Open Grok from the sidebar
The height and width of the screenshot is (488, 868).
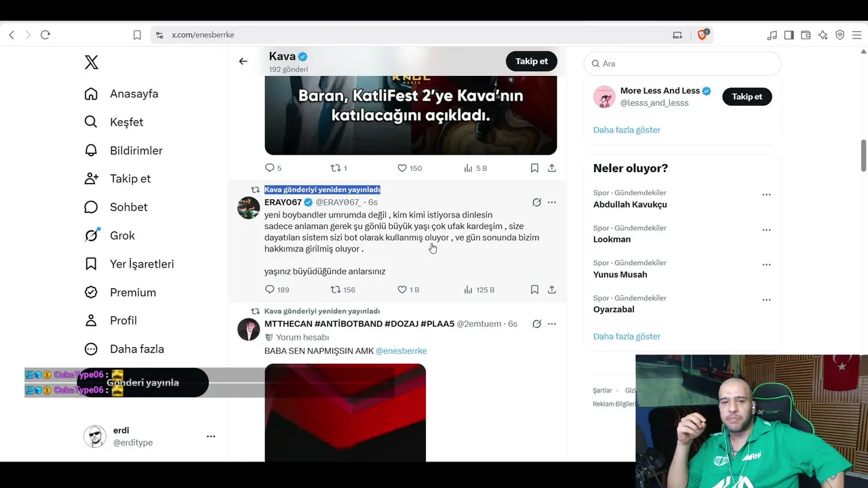pyautogui.click(x=110, y=235)
